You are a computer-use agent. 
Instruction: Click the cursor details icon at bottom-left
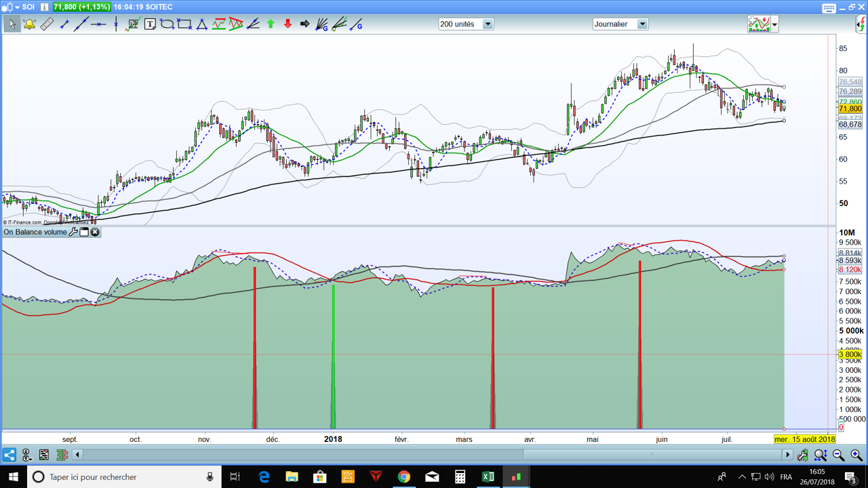tap(27, 455)
